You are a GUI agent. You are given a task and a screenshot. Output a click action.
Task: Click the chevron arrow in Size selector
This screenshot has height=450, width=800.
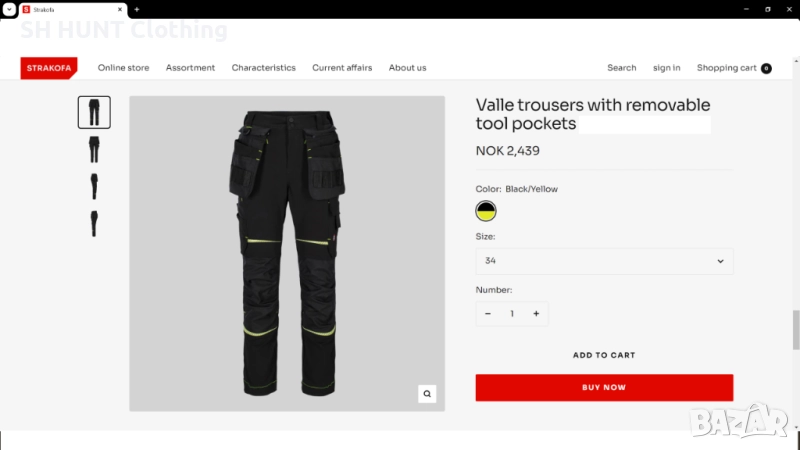[720, 261]
